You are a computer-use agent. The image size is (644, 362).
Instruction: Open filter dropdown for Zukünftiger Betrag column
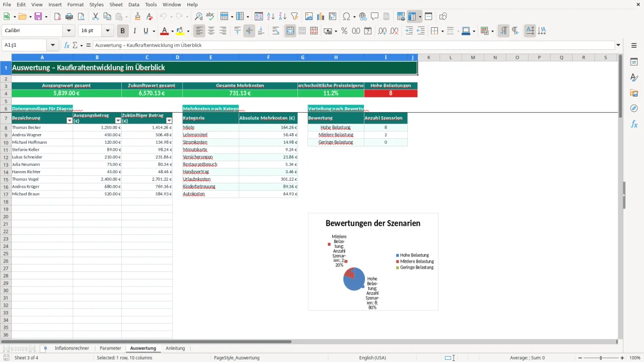[169, 121]
